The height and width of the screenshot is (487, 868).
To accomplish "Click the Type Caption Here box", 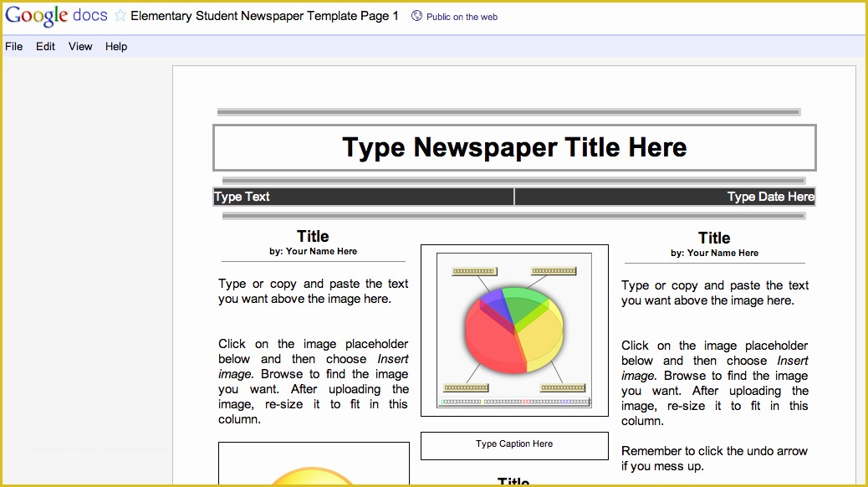I will coord(514,446).
